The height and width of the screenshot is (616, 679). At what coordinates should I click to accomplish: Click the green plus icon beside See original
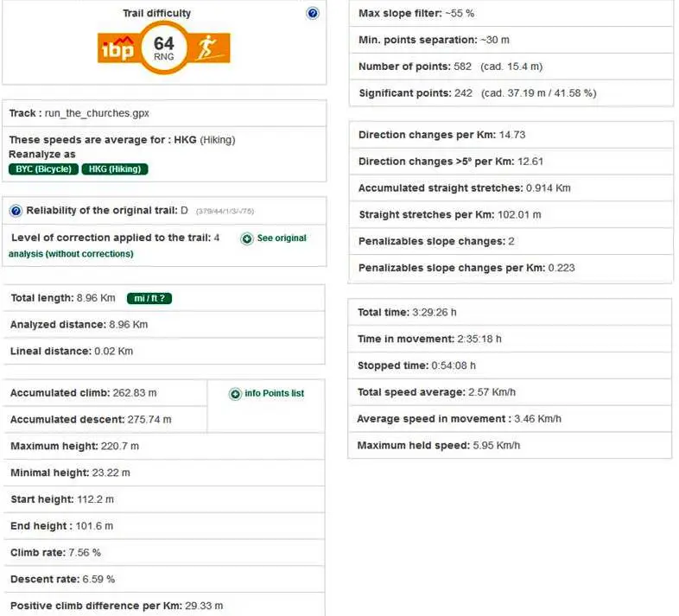247,238
